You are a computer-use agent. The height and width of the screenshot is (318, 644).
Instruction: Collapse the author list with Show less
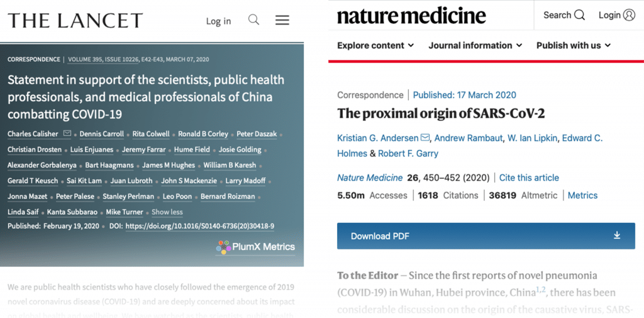[167, 212]
